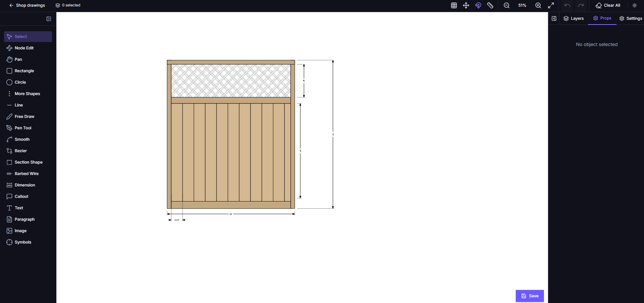The image size is (644, 303).
Task: Click the overall height dimension line
Action: coord(333,134)
